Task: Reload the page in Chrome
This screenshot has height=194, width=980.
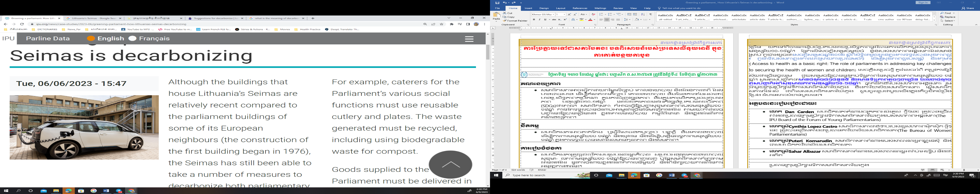Action: [22, 24]
